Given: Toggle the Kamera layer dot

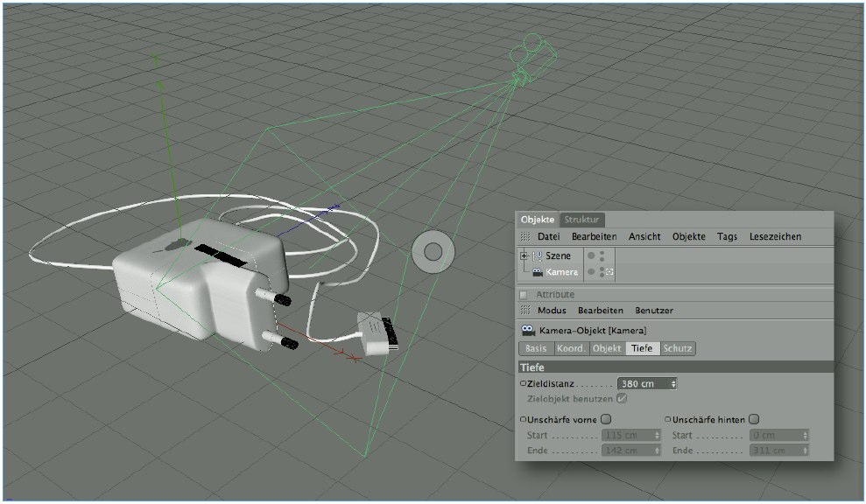Looking at the screenshot, I should click(591, 271).
